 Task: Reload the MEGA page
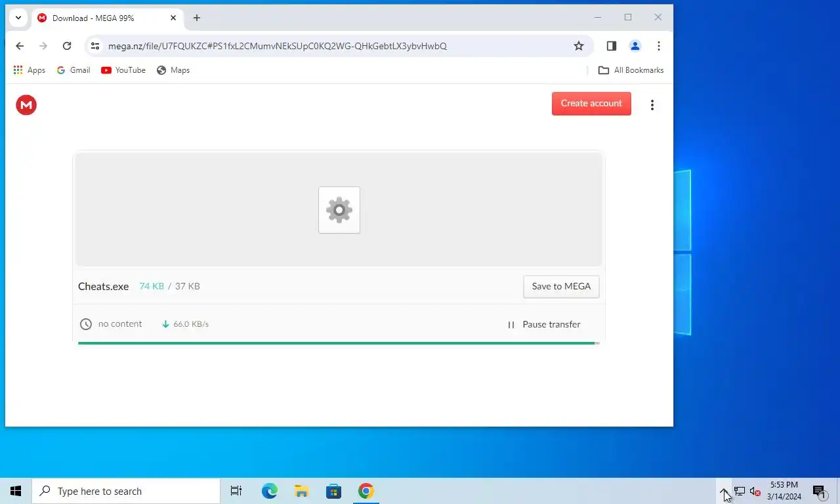click(67, 46)
